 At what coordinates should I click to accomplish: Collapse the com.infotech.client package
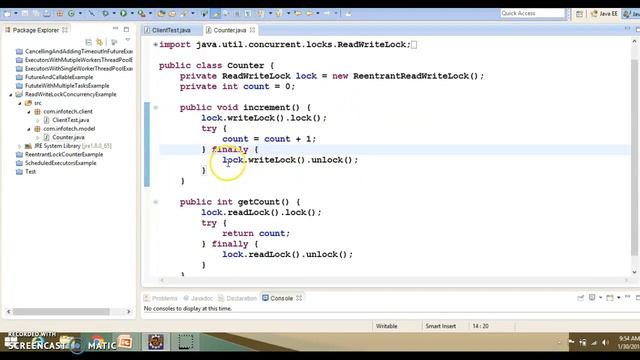29,112
